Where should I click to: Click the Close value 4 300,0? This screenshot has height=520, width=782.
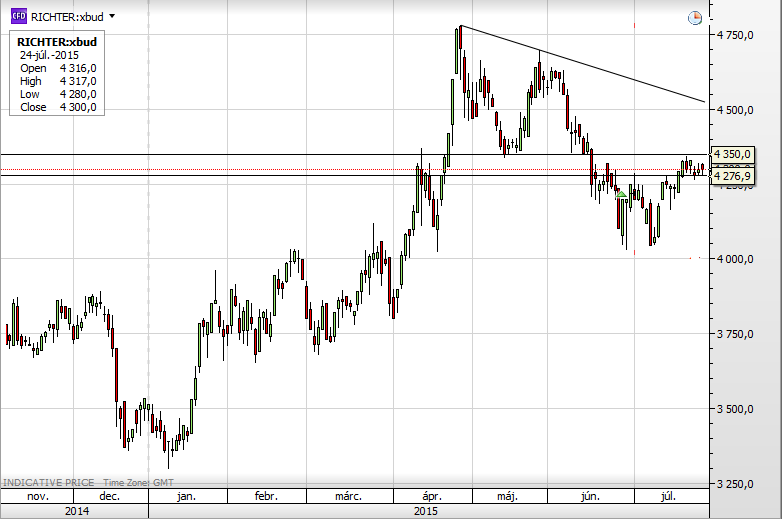pos(78,107)
